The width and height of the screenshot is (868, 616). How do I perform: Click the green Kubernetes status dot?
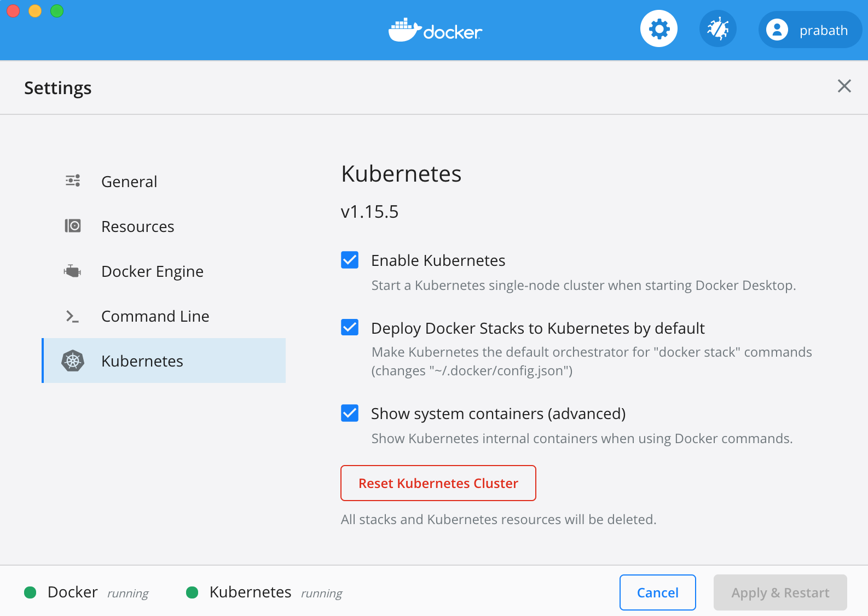(x=192, y=592)
